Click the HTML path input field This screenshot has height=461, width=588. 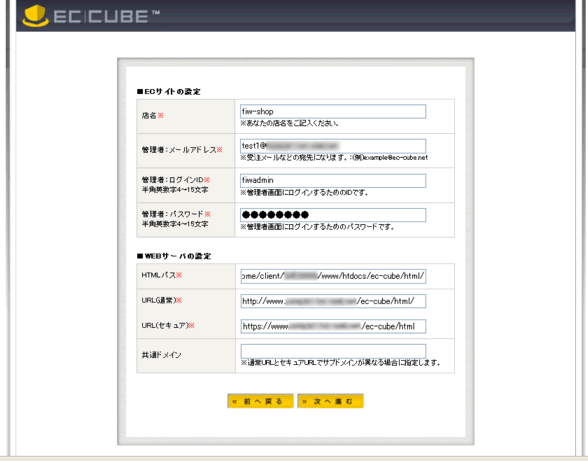[x=333, y=276]
